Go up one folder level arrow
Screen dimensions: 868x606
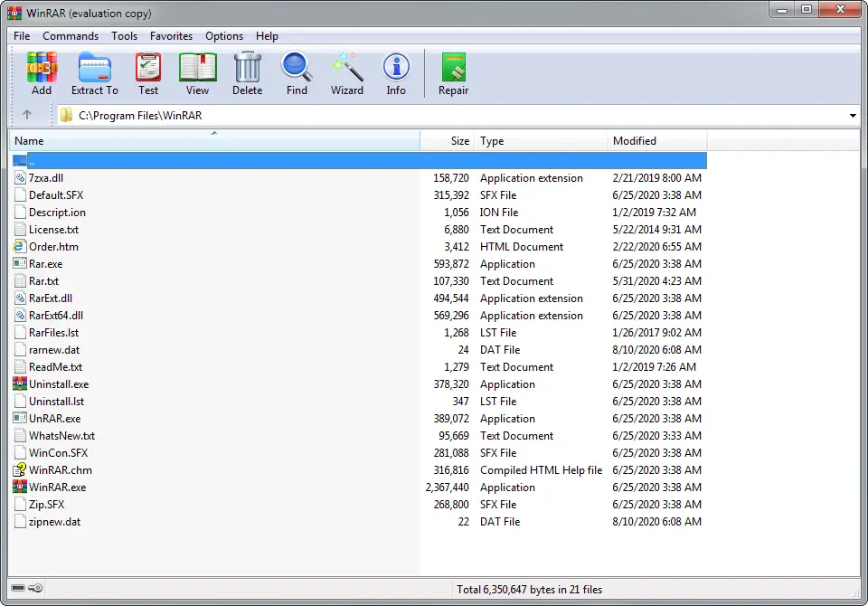pos(27,115)
